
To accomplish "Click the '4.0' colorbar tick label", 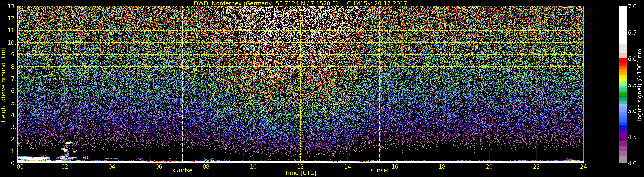I will 632,163.
